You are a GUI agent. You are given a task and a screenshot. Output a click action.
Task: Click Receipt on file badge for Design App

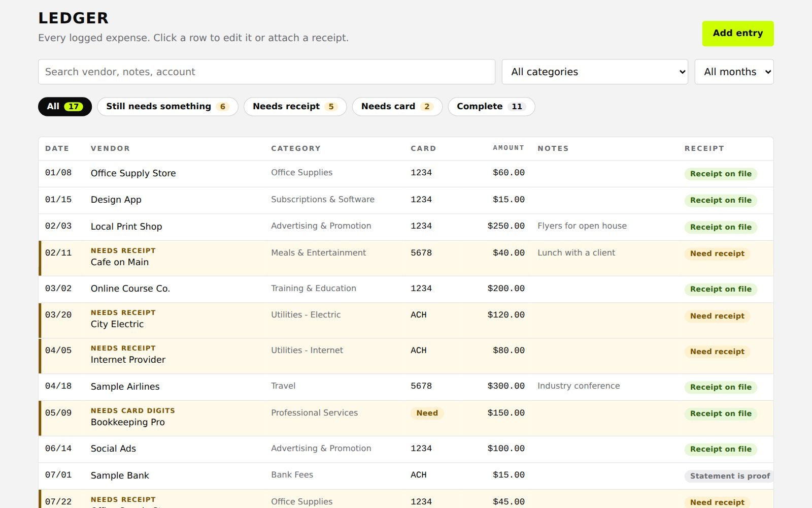point(721,200)
